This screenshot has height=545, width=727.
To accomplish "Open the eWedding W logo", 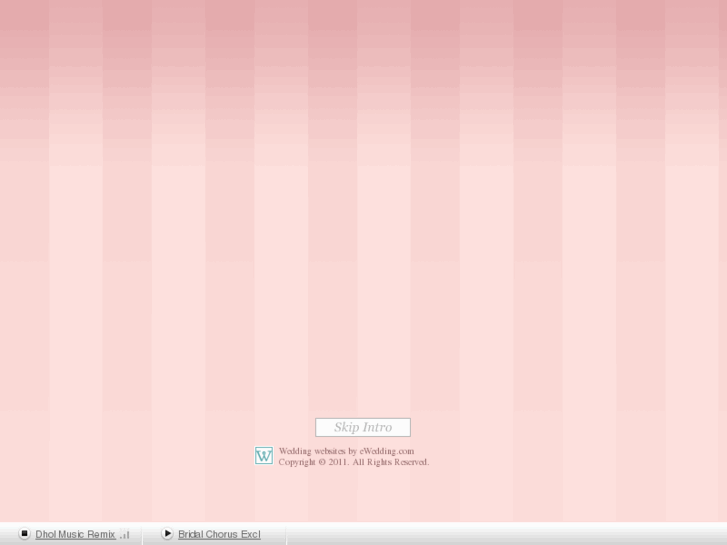I will coord(264,455).
